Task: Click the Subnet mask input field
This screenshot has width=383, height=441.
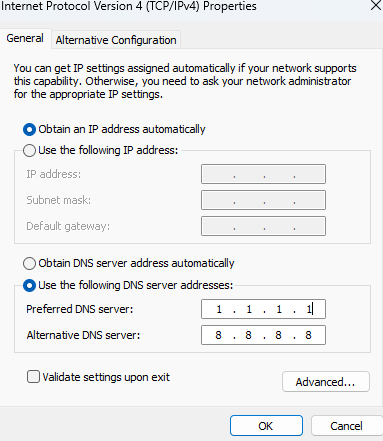Action: tap(263, 200)
